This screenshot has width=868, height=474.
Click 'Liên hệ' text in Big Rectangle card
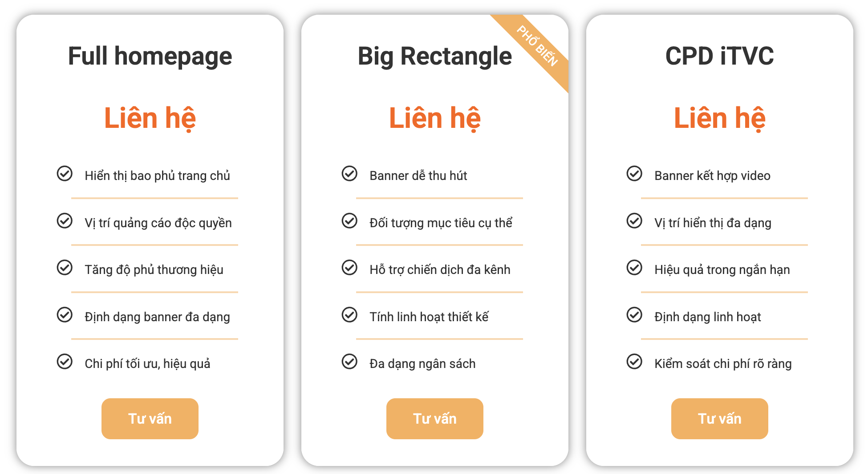[x=435, y=118]
